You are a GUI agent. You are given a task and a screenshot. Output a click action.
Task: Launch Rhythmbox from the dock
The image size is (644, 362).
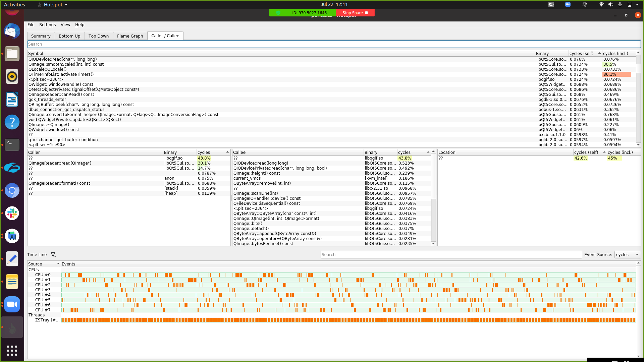click(x=12, y=76)
